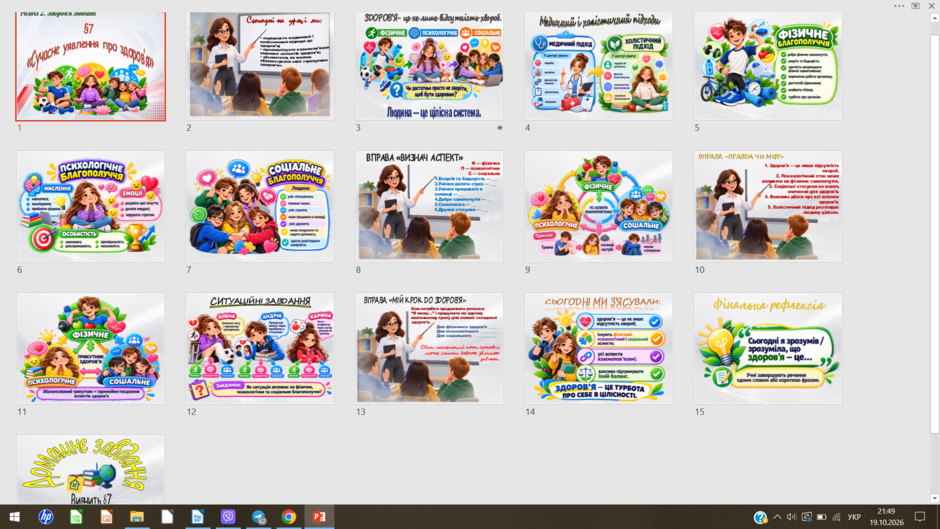Click the display projection tray icon
This screenshot has height=529, width=940.
coord(806,517)
